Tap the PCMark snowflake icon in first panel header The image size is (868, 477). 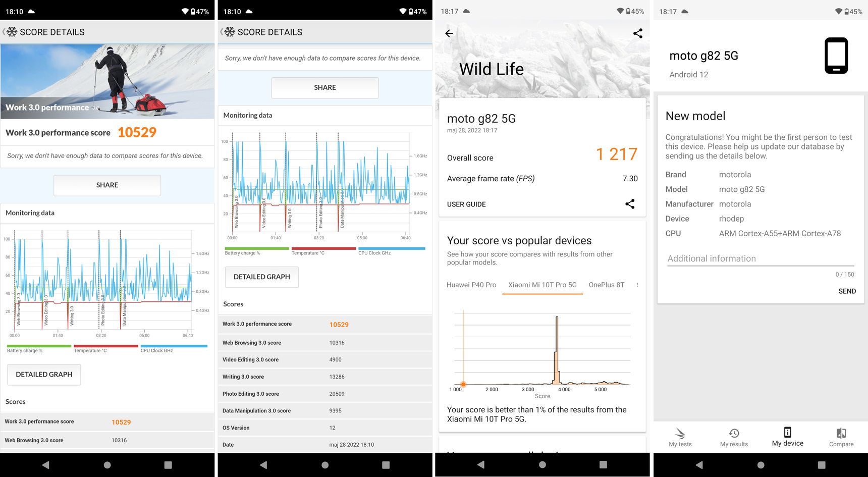[x=12, y=32]
